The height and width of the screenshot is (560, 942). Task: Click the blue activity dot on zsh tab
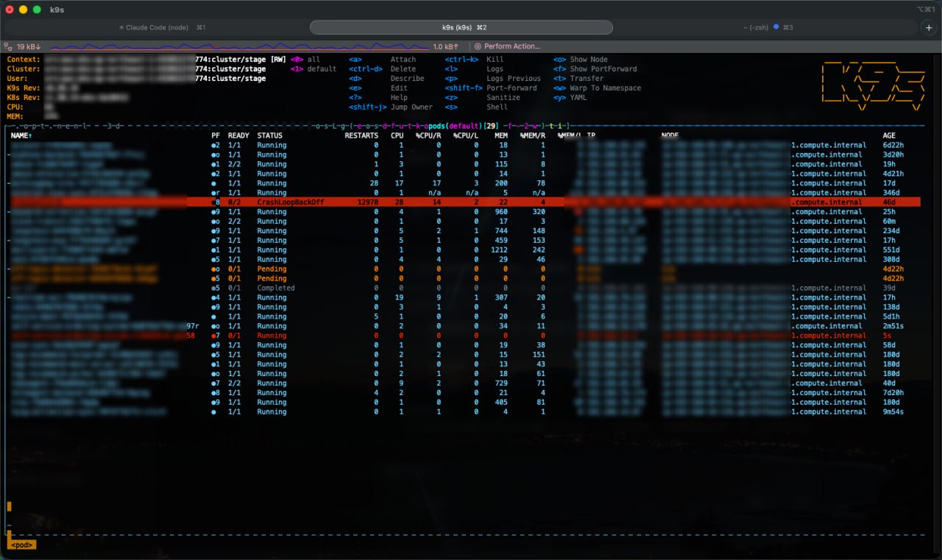pos(776,27)
